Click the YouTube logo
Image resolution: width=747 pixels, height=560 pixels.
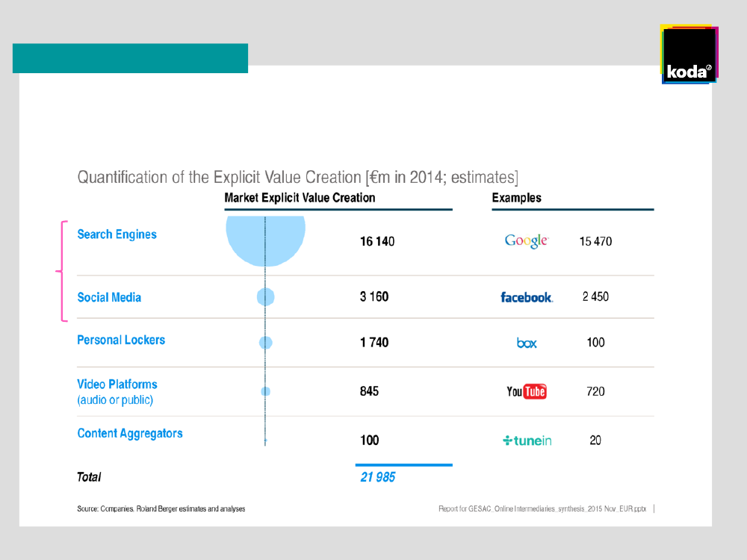click(527, 391)
